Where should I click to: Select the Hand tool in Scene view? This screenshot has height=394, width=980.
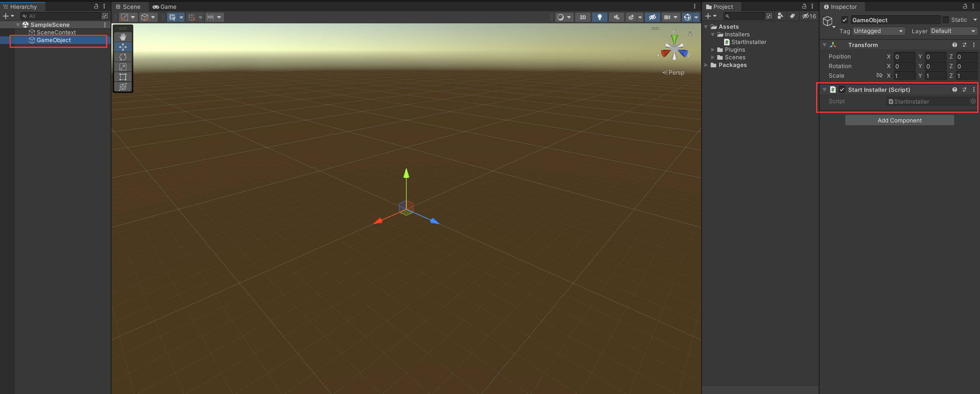pos(123,36)
